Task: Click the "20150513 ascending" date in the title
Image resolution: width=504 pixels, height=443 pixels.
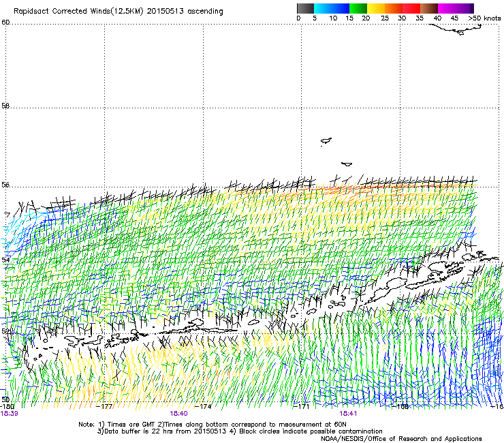Action: [185, 12]
